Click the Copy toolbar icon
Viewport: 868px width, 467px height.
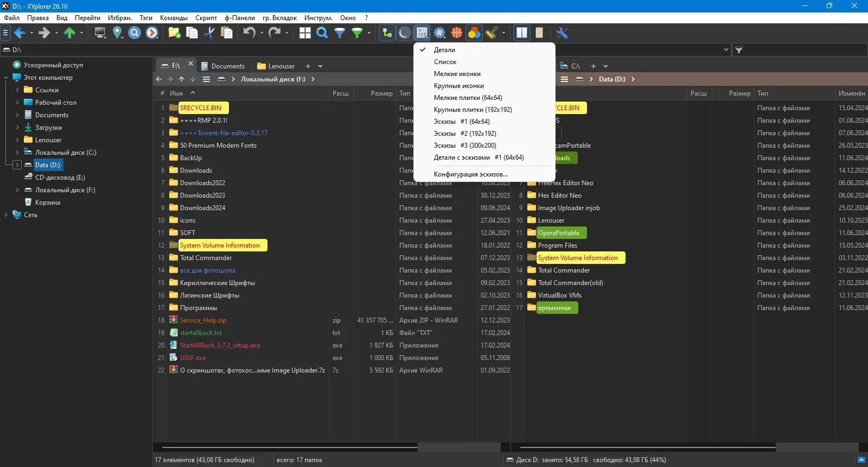192,33
